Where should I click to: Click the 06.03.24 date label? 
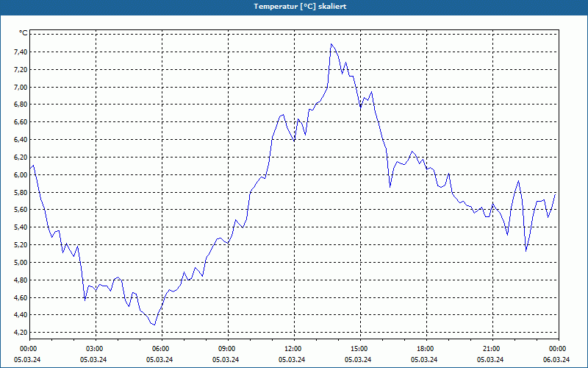click(x=556, y=360)
